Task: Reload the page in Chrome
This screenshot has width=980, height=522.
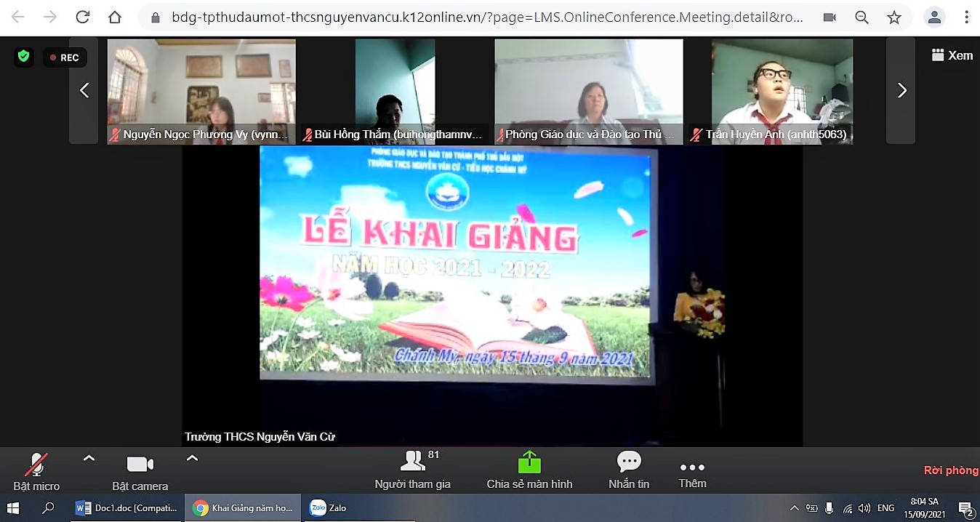Action: point(83,17)
